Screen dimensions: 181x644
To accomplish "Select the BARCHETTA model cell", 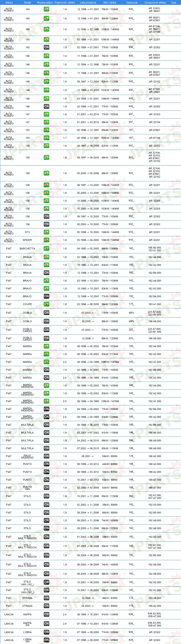I will [x=27, y=249].
